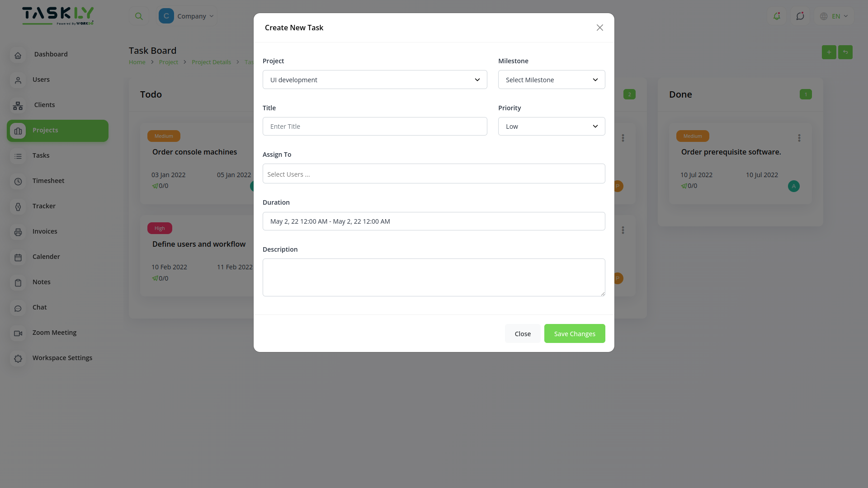Open the EN language selector
Screen dimensions: 868x488
pyautogui.click(x=834, y=16)
